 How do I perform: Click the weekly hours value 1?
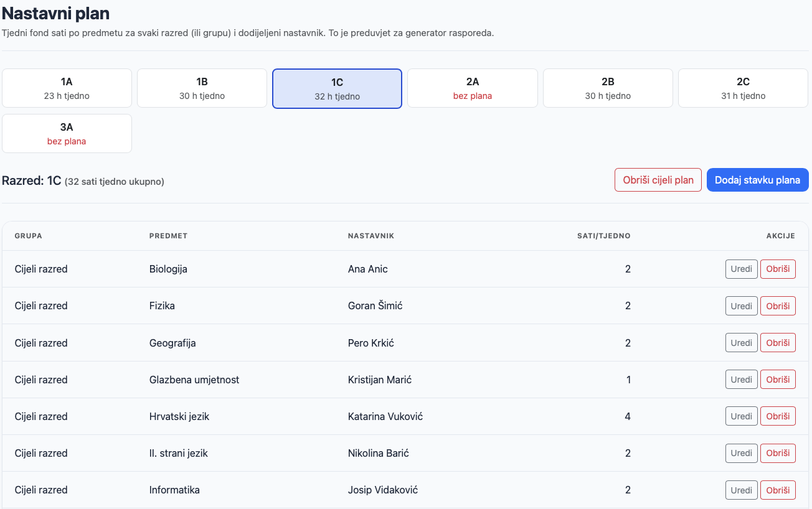[x=628, y=380]
